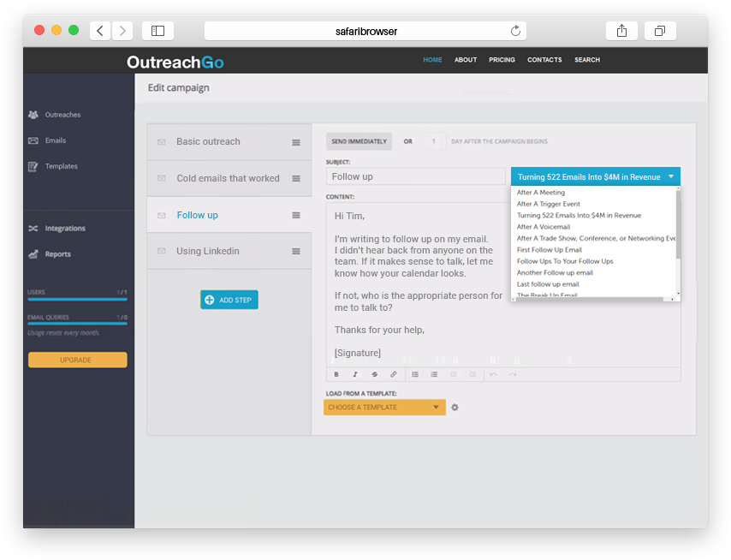Select the Basic outreach step
Viewport: 731px width, 560px height.
coord(229,142)
